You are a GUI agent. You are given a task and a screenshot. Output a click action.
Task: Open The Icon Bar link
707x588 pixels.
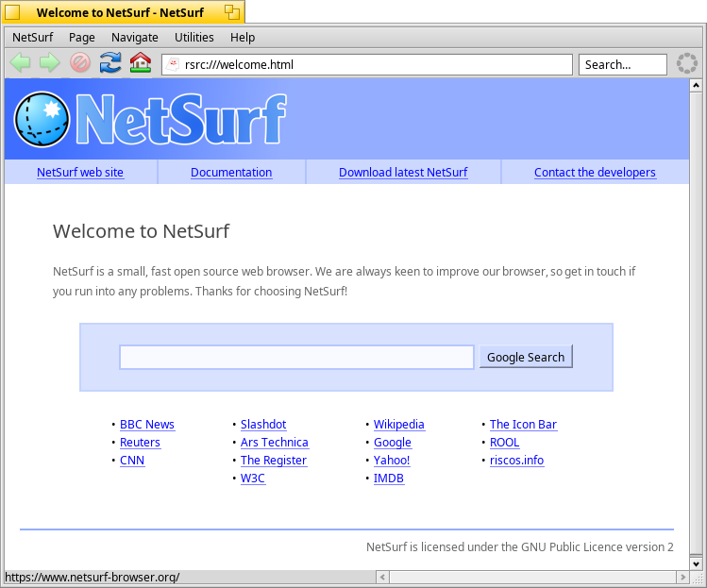click(x=523, y=425)
